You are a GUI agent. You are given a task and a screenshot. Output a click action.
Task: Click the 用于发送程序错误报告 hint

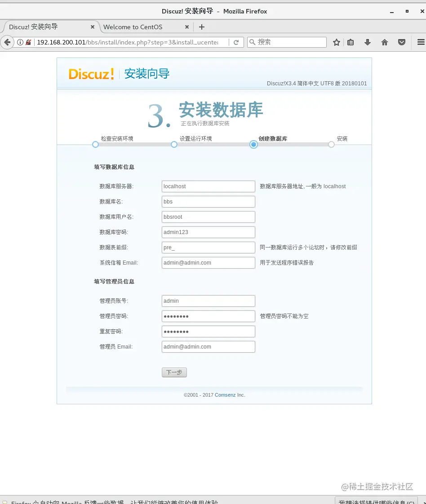point(287,263)
